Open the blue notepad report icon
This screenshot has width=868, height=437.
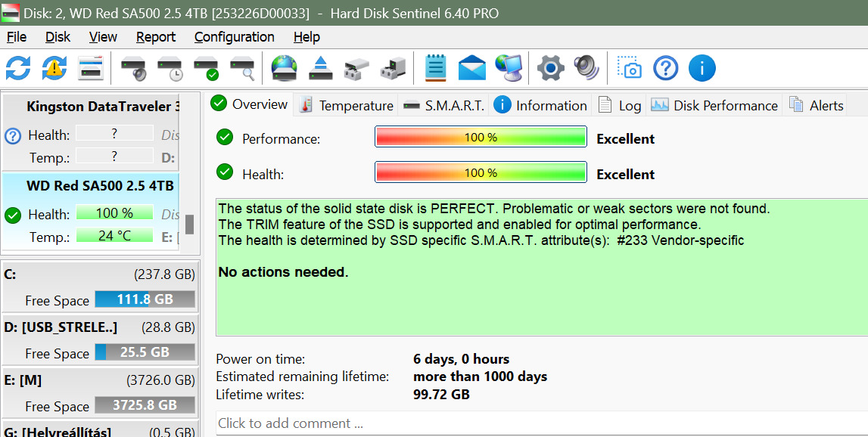436,68
